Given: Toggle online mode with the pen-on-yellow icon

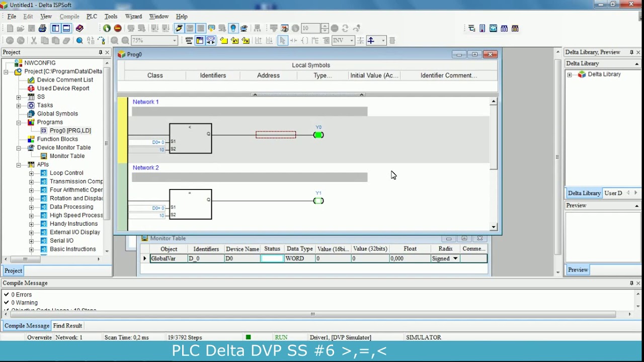Looking at the screenshot, I should (179, 28).
